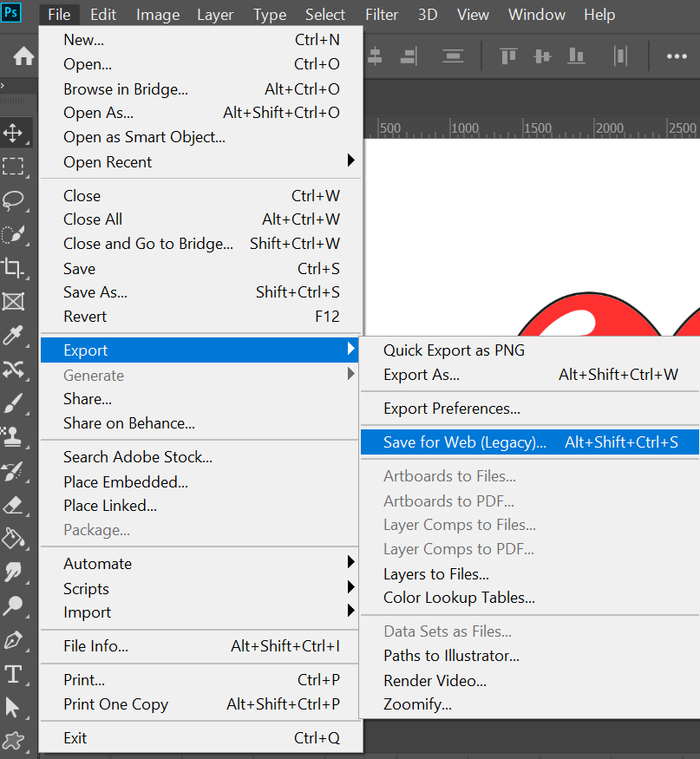This screenshot has width=700, height=759.
Task: Select the Eraser tool
Action: click(x=13, y=505)
